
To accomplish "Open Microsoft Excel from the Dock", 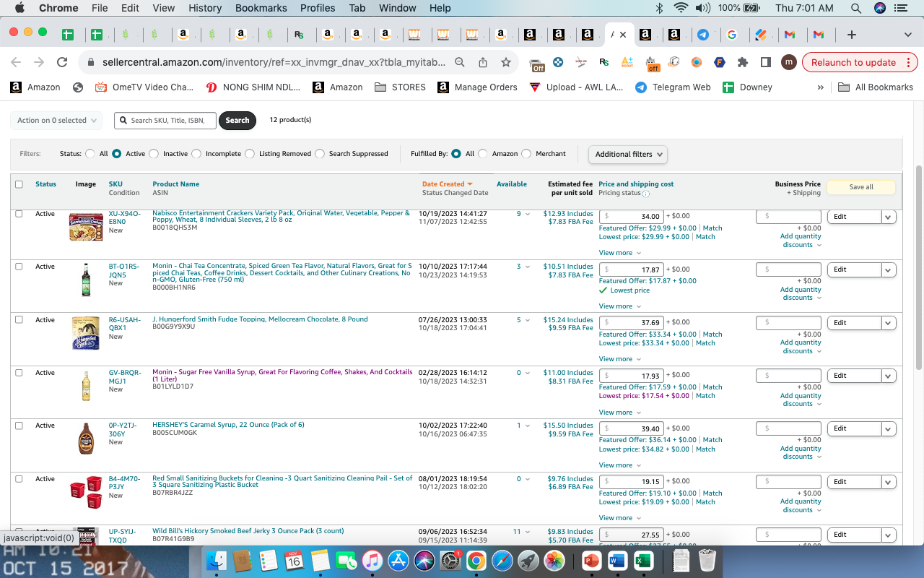I will (642, 561).
